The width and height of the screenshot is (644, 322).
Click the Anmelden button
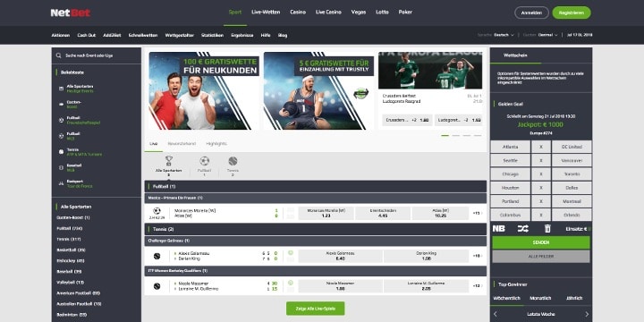point(531,13)
